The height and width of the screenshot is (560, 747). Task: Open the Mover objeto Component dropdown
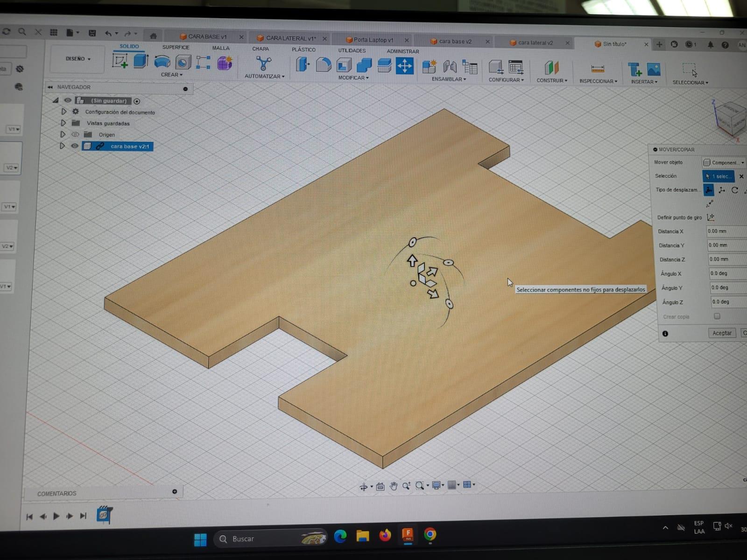pyautogui.click(x=725, y=162)
